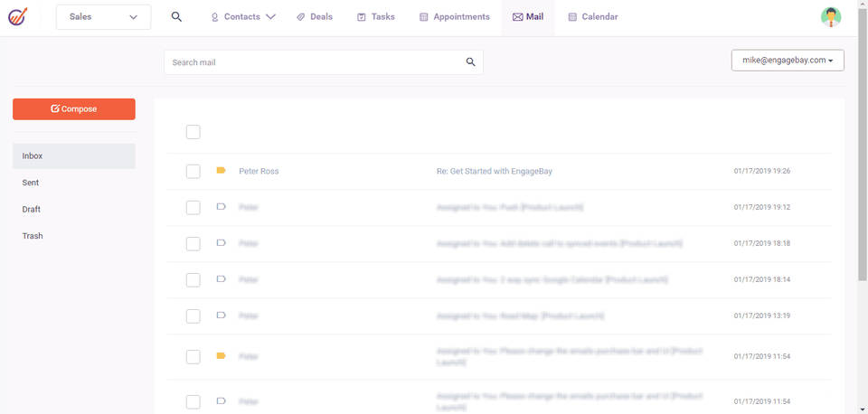Expand the Contacts menu chevron
Screen dimensions: 868x414
click(270, 17)
